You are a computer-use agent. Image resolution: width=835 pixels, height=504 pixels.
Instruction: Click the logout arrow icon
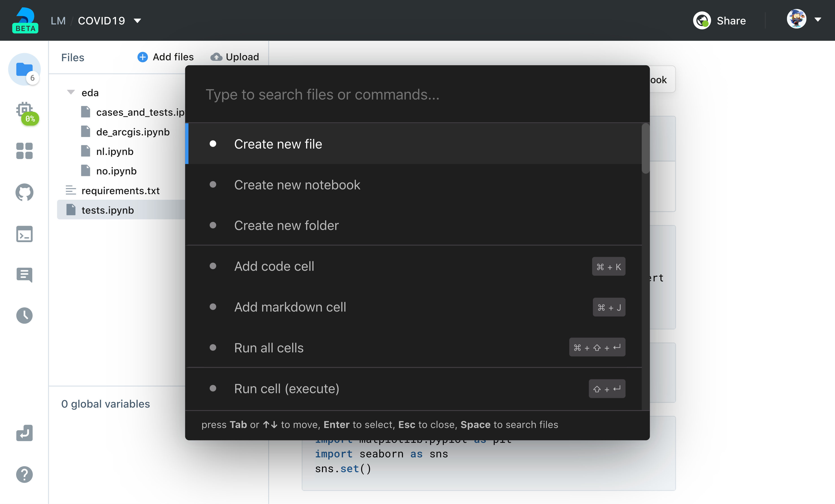24,433
